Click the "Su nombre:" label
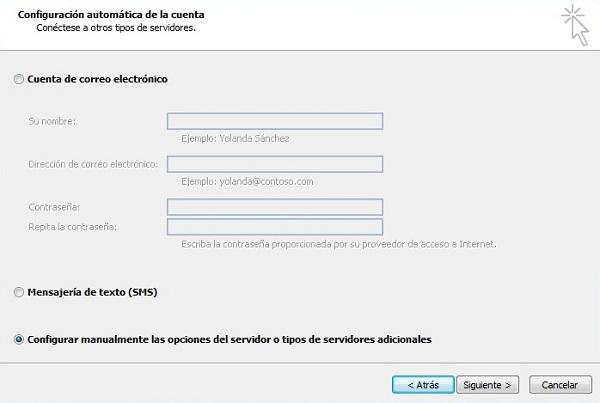600x403 pixels. click(53, 122)
